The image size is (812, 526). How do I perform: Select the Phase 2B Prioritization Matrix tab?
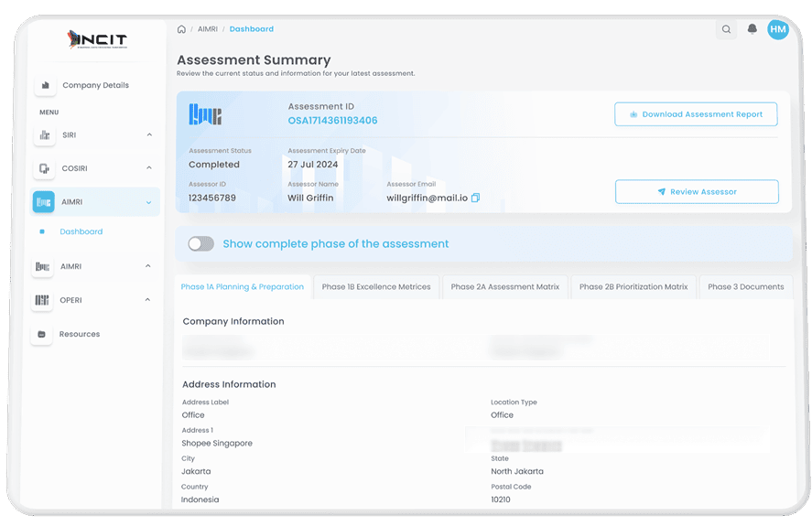point(633,287)
